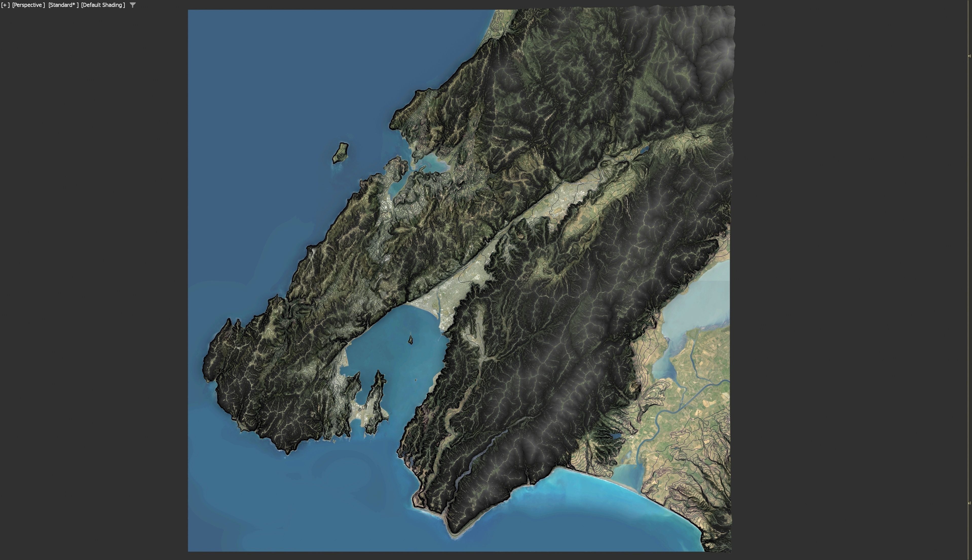Click the viewport filter funnel icon
This screenshot has width=972, height=560.
point(133,5)
